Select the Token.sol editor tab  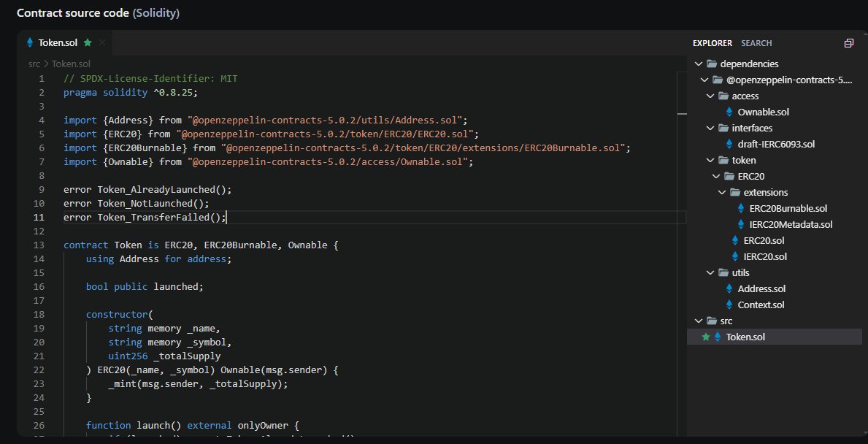pyautogui.click(x=65, y=42)
